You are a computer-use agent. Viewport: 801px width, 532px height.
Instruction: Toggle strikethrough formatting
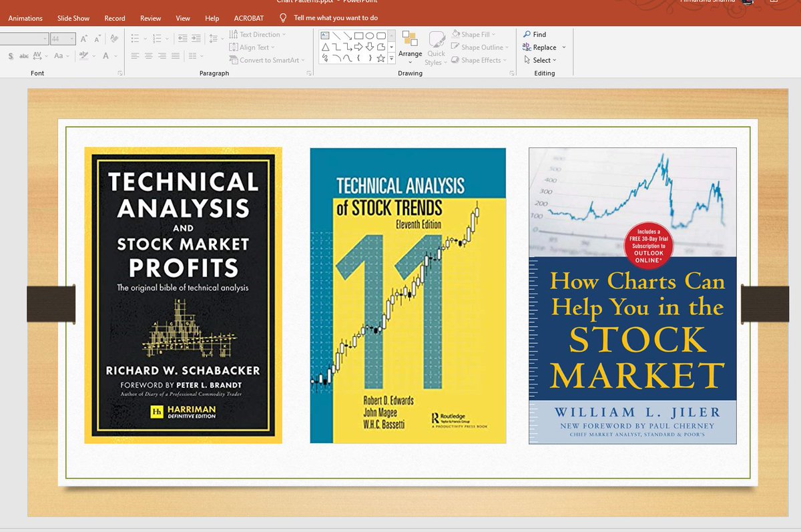pyautogui.click(x=23, y=56)
